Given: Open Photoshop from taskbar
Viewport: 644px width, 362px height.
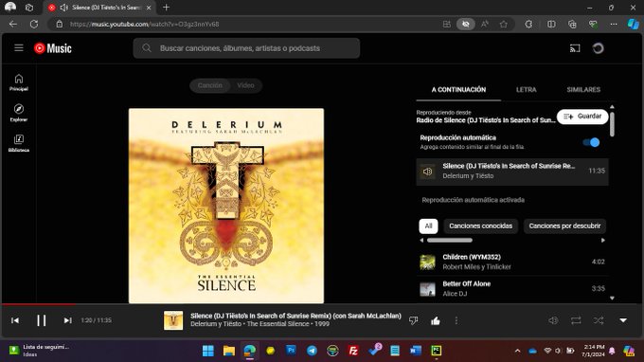Looking at the screenshot, I should (x=291, y=351).
